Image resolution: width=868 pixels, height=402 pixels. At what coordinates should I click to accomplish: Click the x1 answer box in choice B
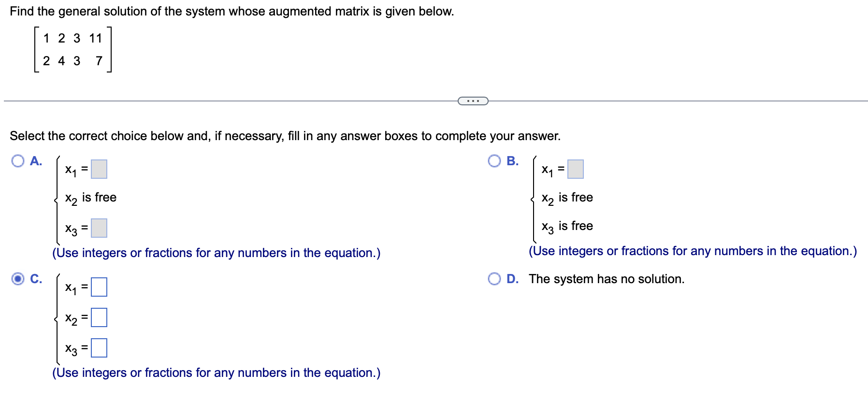(575, 170)
